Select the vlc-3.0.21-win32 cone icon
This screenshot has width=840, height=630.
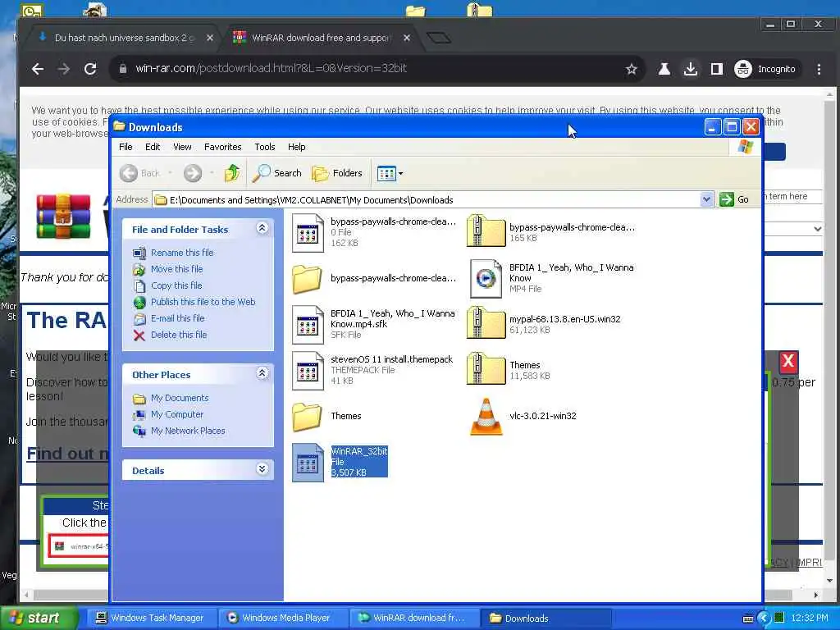coord(486,416)
